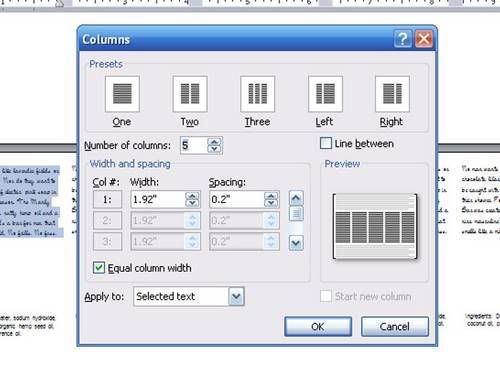Image resolution: width=500 pixels, height=375 pixels.
Task: Click the column 1 Spacing field
Action: click(237, 199)
